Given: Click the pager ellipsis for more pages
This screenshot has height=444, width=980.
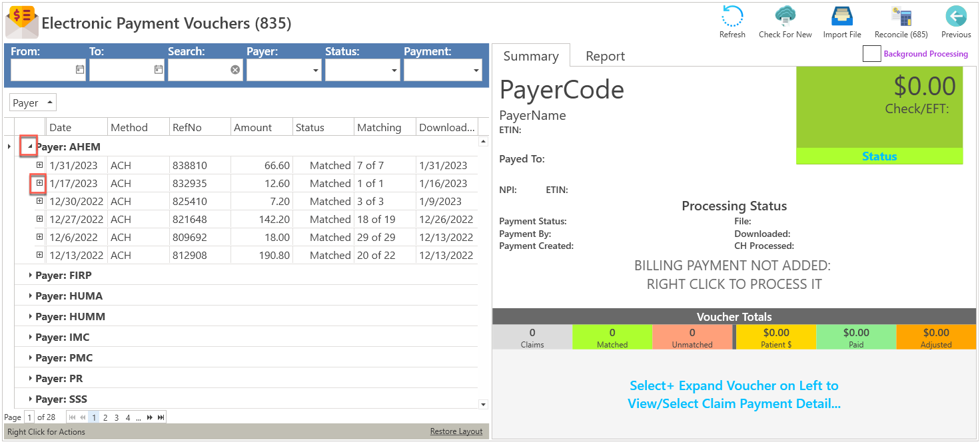Looking at the screenshot, I should pos(139,417).
